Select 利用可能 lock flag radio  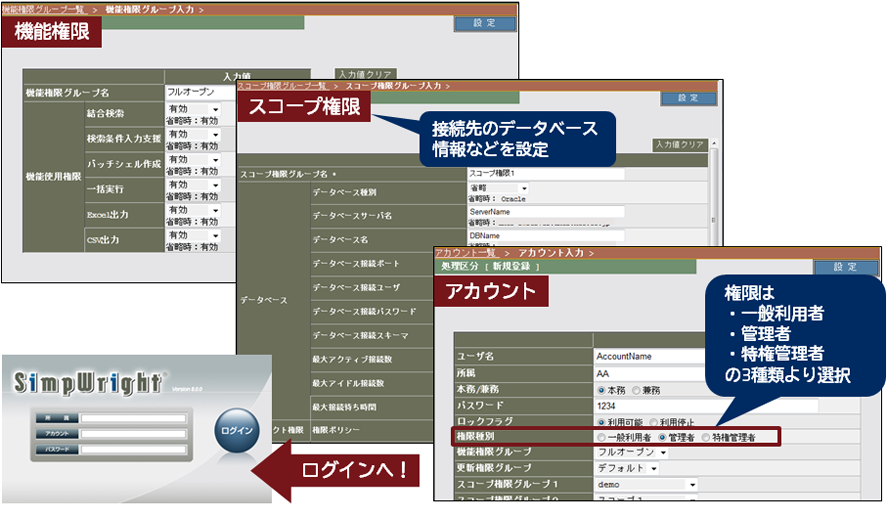602,422
